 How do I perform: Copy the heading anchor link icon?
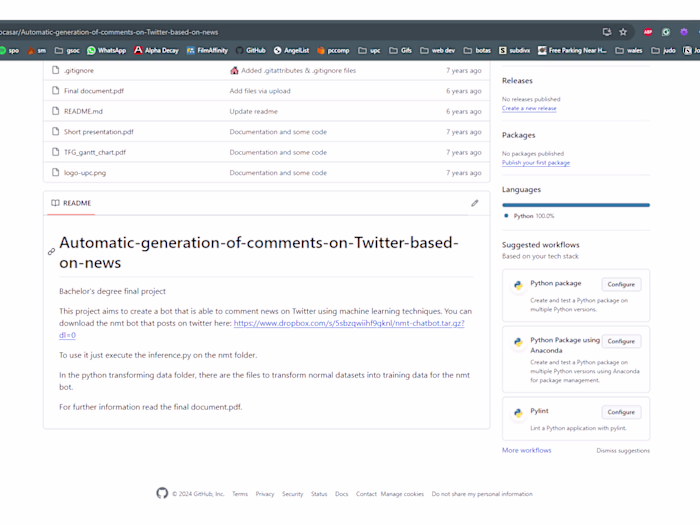click(x=52, y=252)
